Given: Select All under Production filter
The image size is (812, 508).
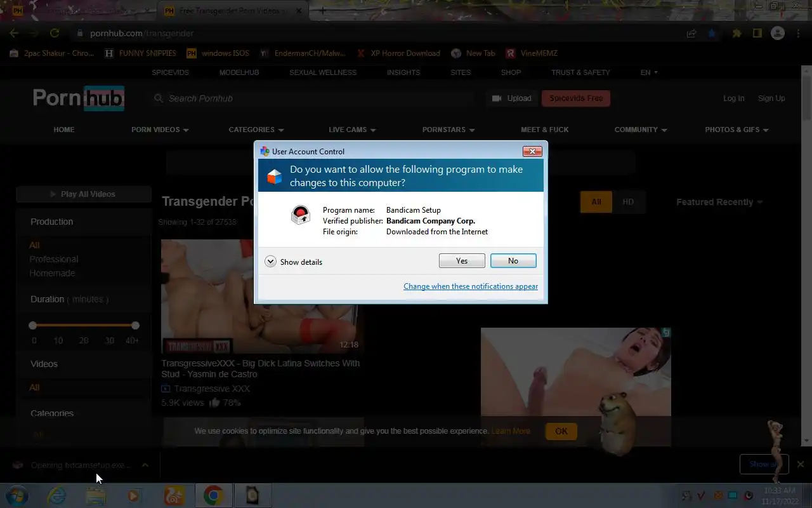Looking at the screenshot, I should (x=34, y=245).
